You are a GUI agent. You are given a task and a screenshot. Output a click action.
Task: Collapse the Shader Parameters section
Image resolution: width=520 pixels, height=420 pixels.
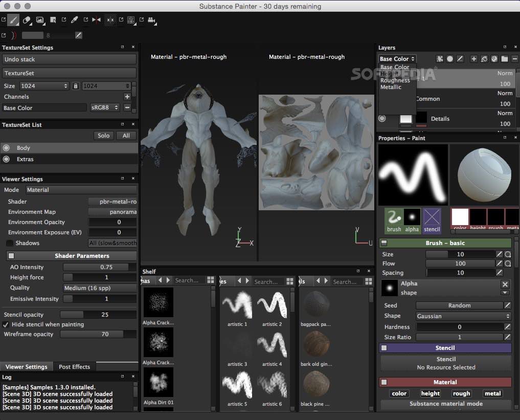(x=11, y=256)
